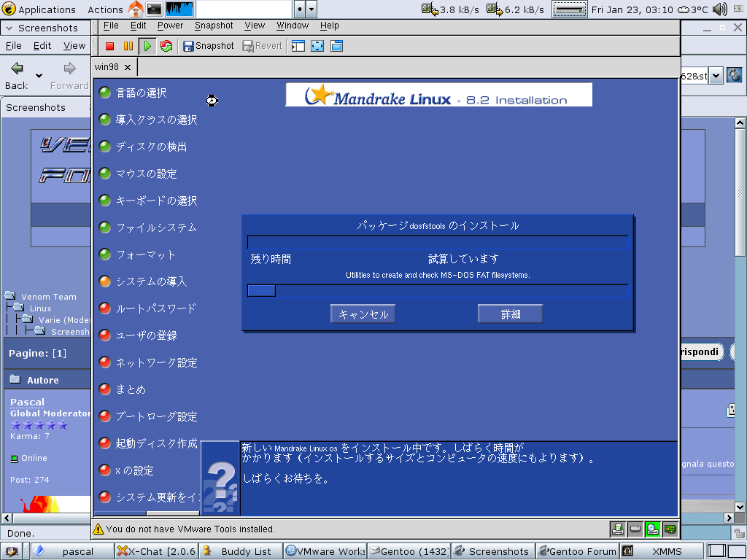Click the Venom Team folder link

tap(49, 297)
